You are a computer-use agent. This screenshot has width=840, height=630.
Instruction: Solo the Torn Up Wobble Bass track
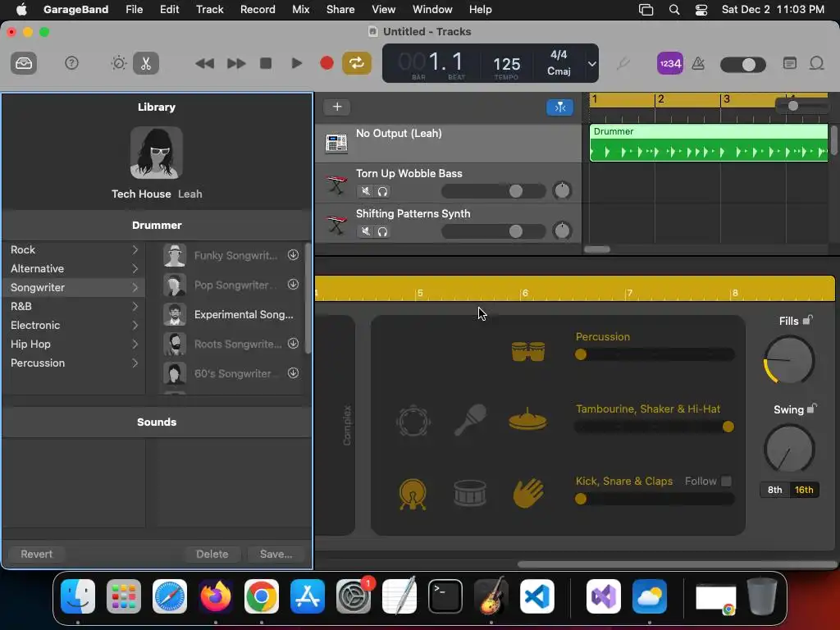[382, 190]
